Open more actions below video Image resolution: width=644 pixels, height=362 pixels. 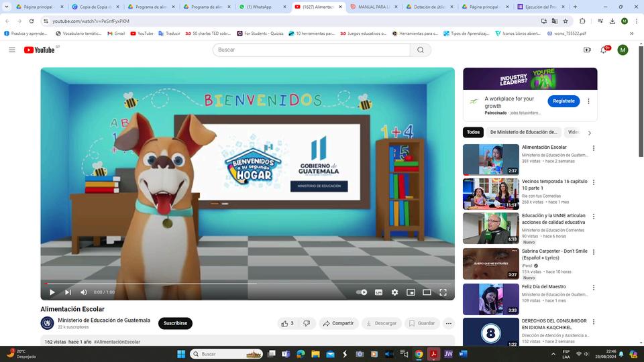(x=449, y=323)
